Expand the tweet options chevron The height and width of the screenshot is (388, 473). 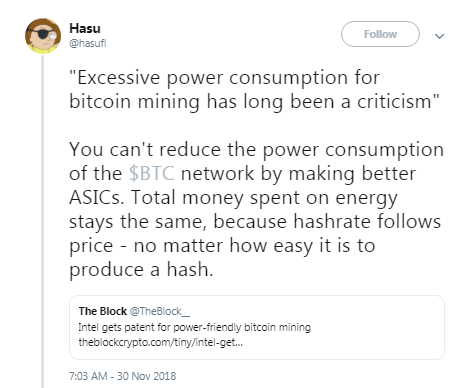440,36
